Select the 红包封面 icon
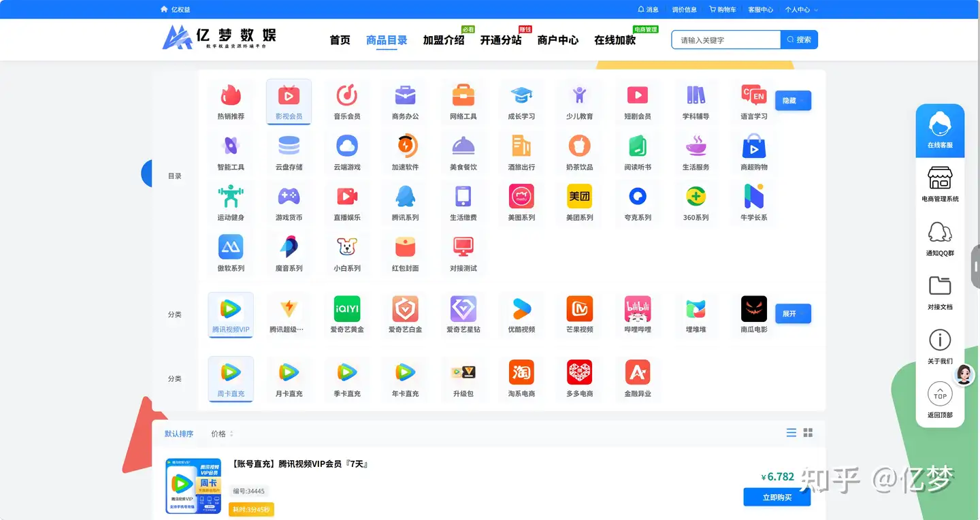The width and height of the screenshot is (980, 520). [x=405, y=246]
